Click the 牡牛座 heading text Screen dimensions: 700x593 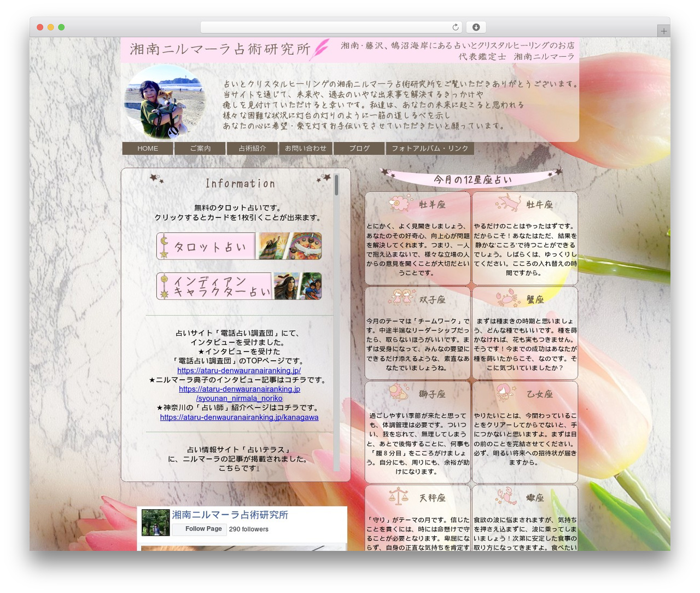point(540,205)
